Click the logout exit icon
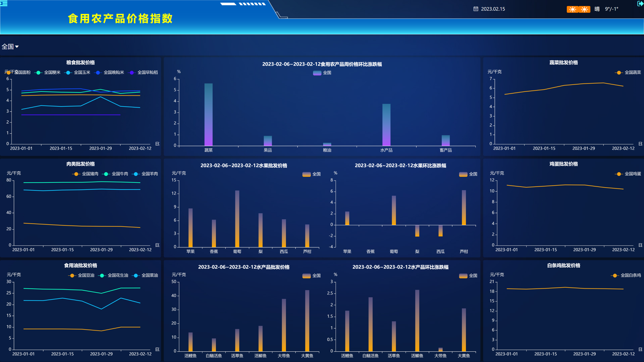644x362 pixels. (640, 4)
